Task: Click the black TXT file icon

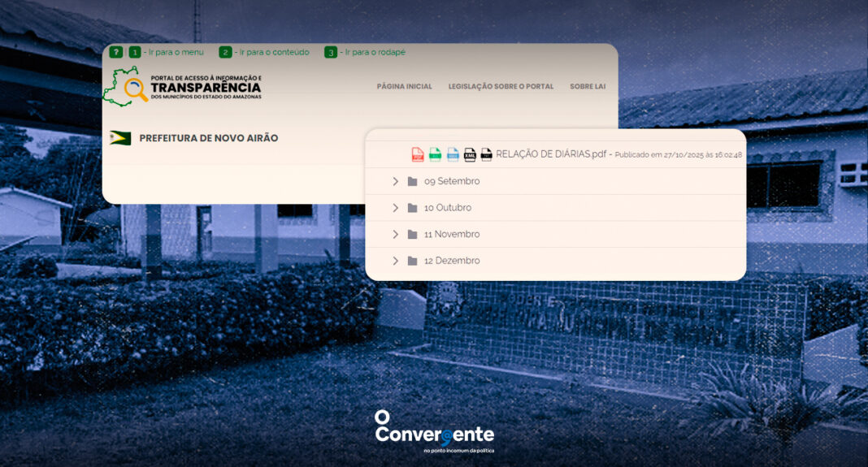Action: click(x=486, y=154)
